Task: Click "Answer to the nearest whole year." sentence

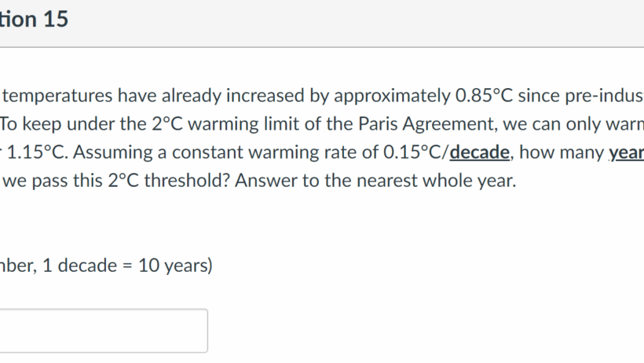Action: click(x=375, y=181)
